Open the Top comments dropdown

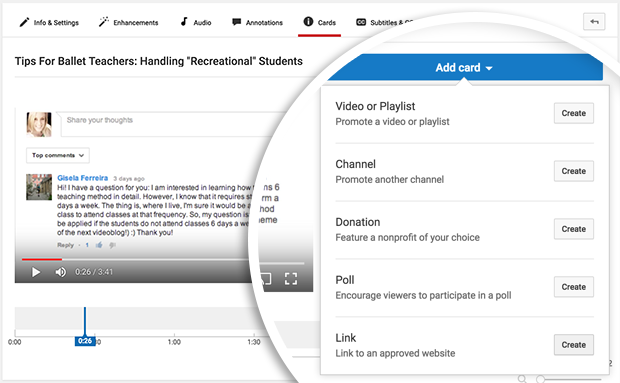58,155
